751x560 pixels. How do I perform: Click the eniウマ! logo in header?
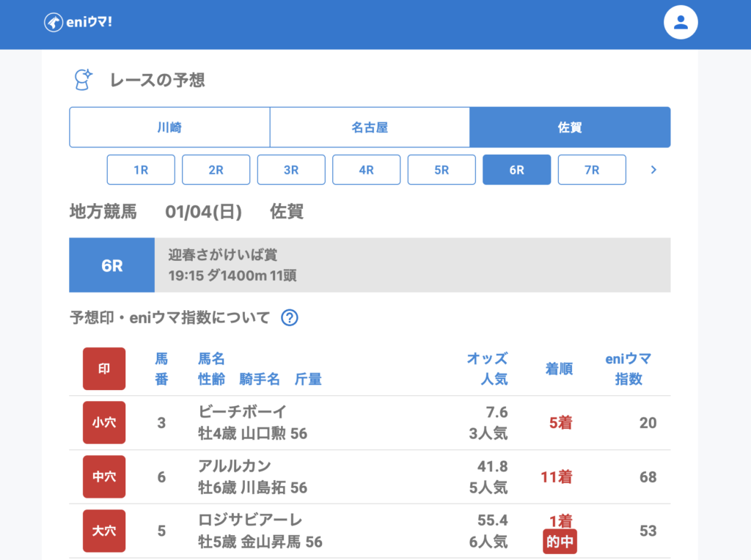[x=78, y=23]
